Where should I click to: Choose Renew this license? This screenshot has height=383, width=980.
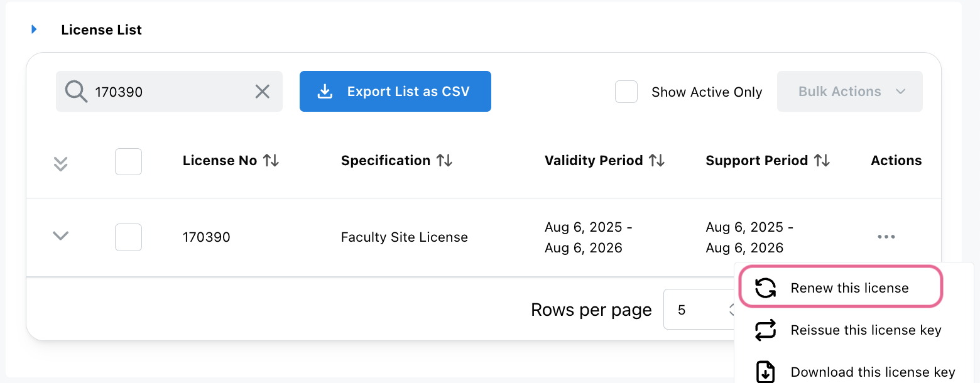click(841, 288)
